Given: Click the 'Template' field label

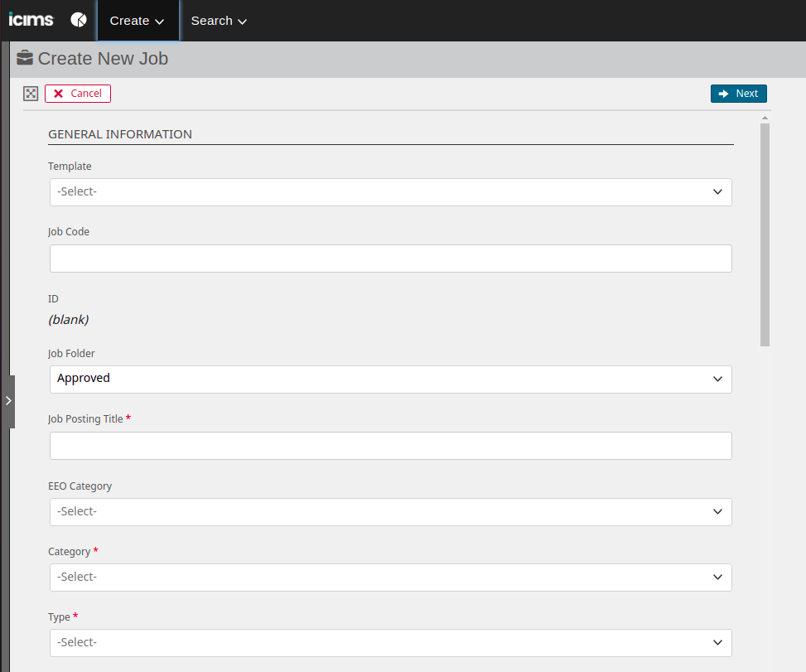Looking at the screenshot, I should click(70, 166).
